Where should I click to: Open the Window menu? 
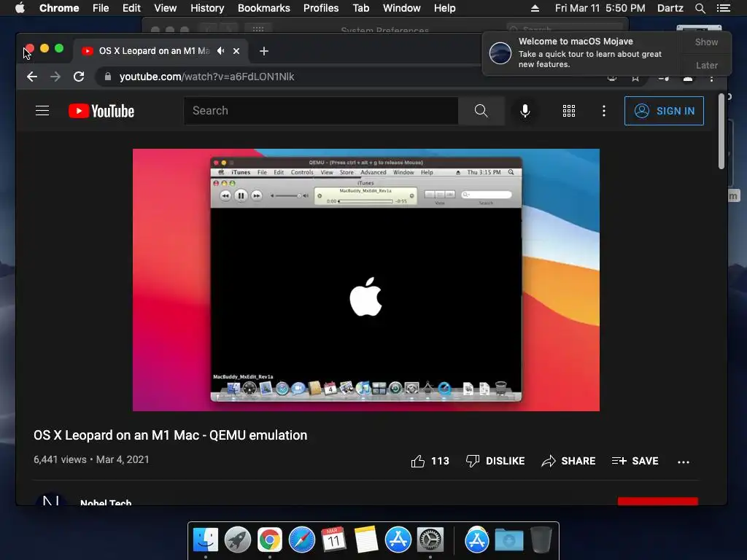coord(402,8)
